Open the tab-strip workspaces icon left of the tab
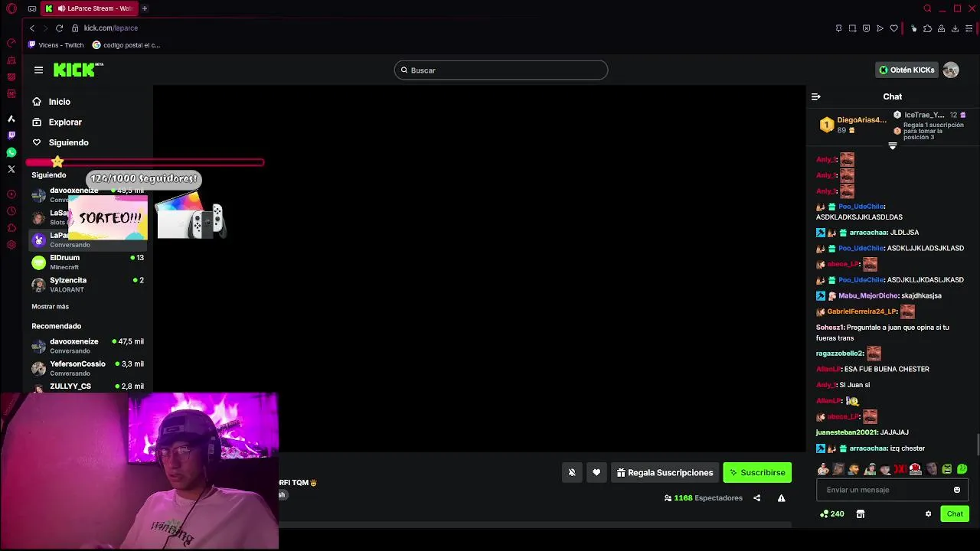This screenshot has height=551, width=980. [31, 8]
